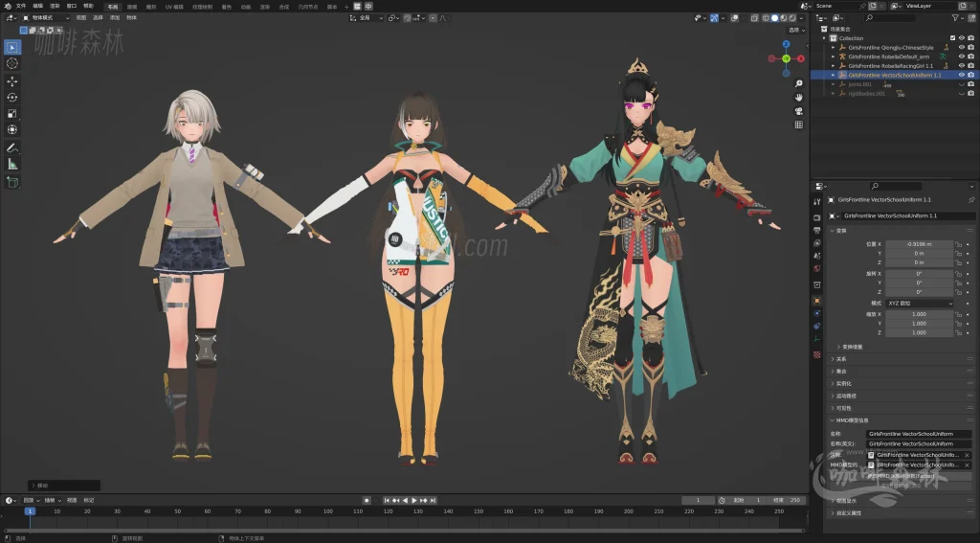Viewport: 980px width, 543px height.
Task: Select the Add Cube tool
Action: [x=11, y=182]
